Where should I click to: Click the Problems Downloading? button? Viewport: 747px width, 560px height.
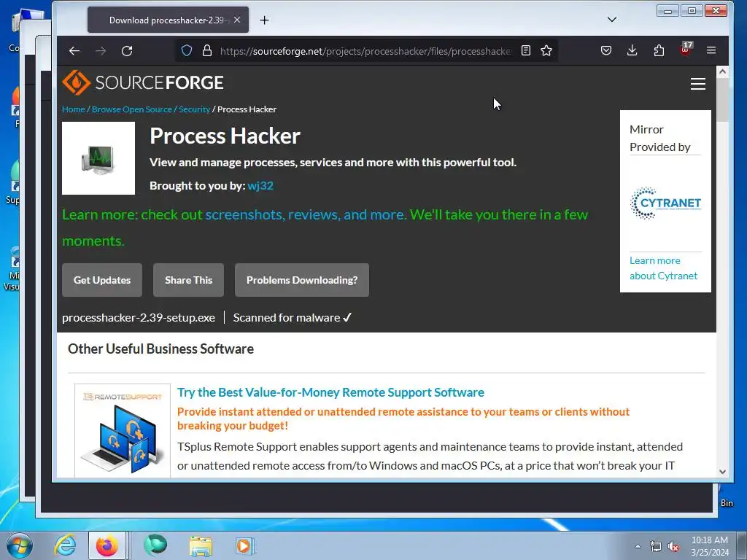[x=302, y=280]
